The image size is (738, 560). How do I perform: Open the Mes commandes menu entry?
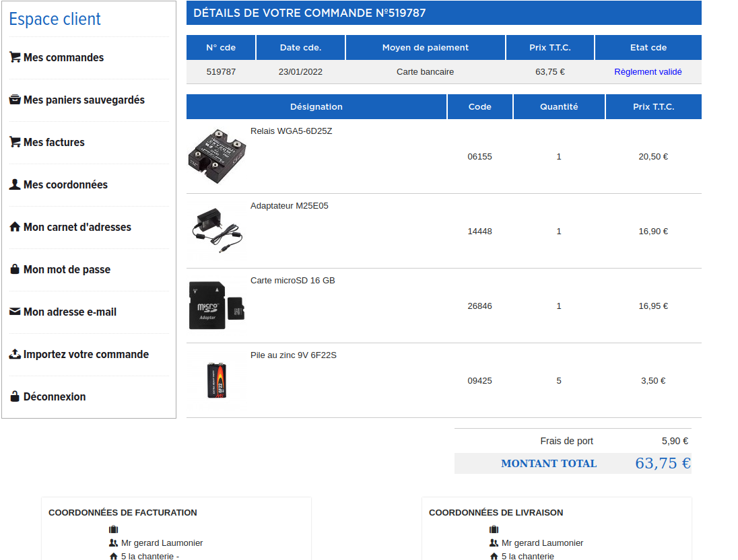63,57
